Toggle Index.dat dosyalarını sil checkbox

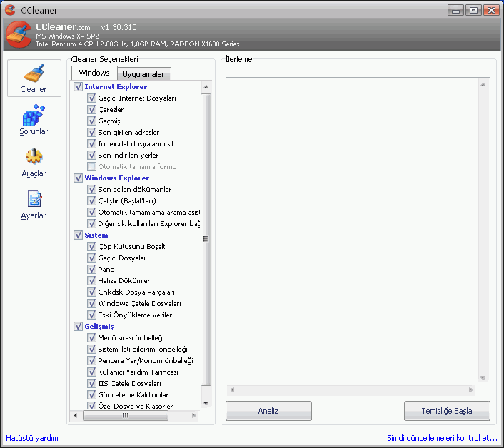(91, 143)
